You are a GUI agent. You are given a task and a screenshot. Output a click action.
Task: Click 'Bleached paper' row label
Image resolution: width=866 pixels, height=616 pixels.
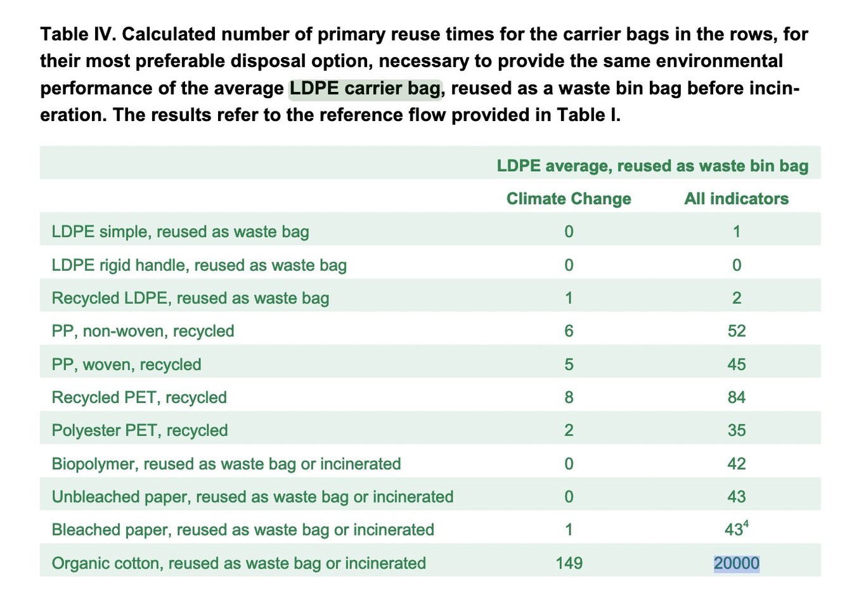pos(243,529)
